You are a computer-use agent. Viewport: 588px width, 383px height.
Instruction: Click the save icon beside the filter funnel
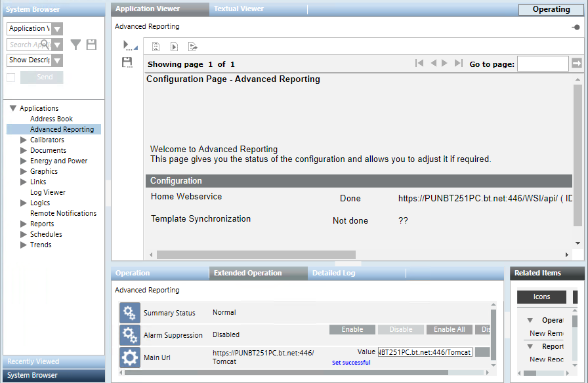point(92,45)
